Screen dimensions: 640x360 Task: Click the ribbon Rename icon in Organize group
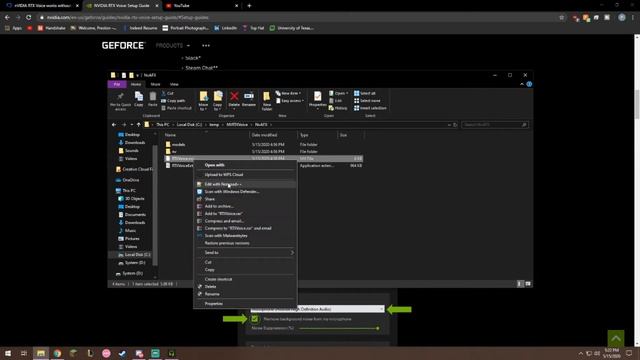tap(249, 96)
